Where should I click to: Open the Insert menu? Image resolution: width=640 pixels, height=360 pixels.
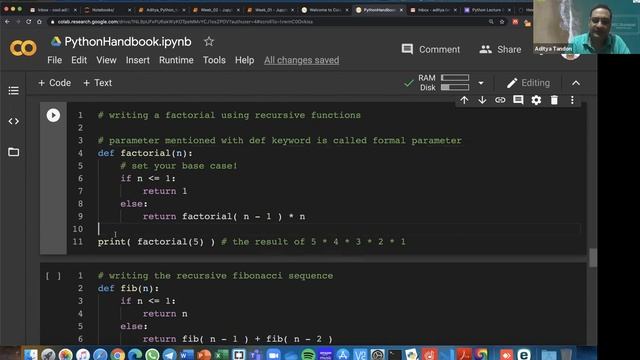(x=138, y=60)
